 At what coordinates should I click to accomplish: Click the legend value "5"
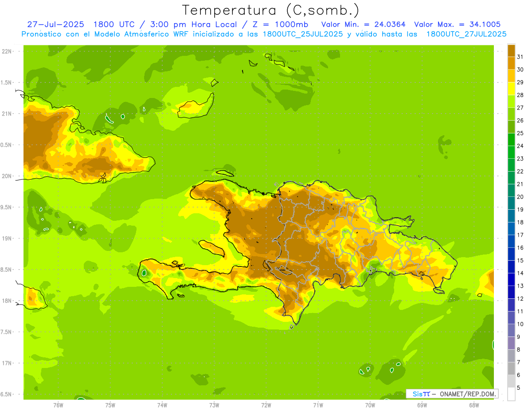pos(519,388)
